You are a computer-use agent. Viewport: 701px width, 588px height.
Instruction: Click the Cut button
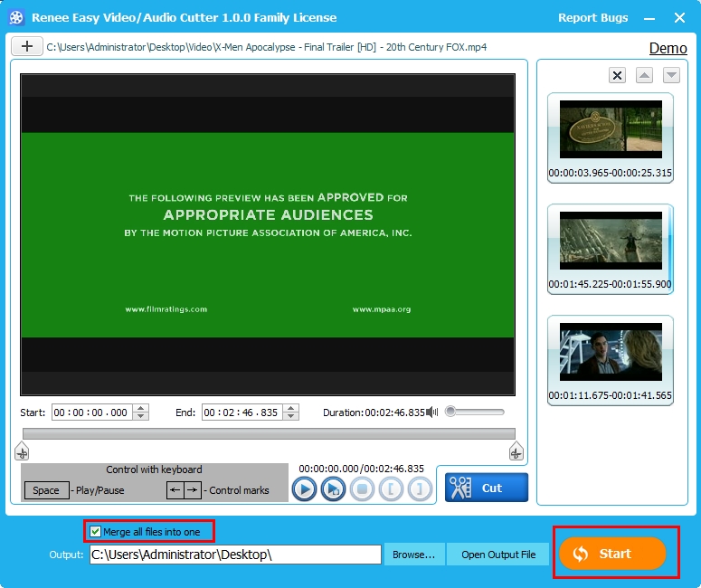tap(487, 488)
